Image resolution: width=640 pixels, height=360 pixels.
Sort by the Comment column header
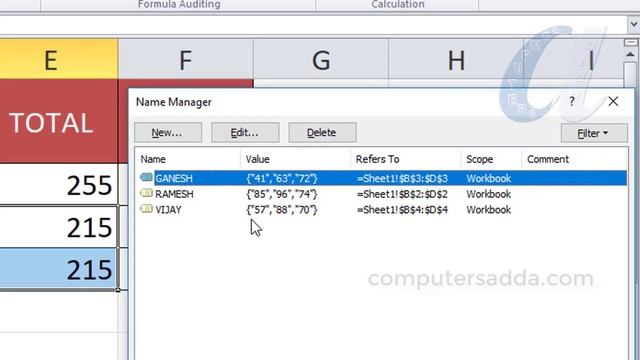coord(575,159)
